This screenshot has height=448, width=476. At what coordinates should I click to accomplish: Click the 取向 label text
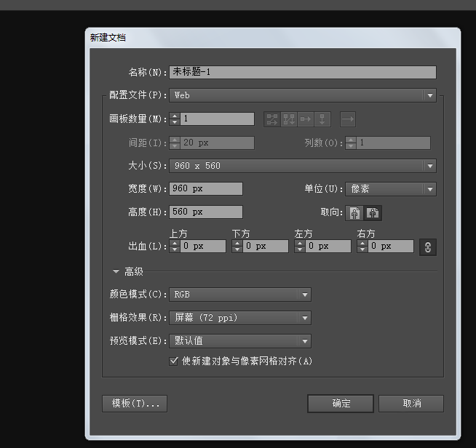click(x=331, y=212)
